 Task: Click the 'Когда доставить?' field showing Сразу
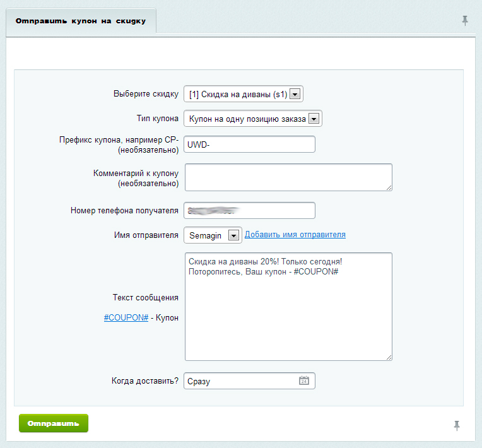point(240,381)
